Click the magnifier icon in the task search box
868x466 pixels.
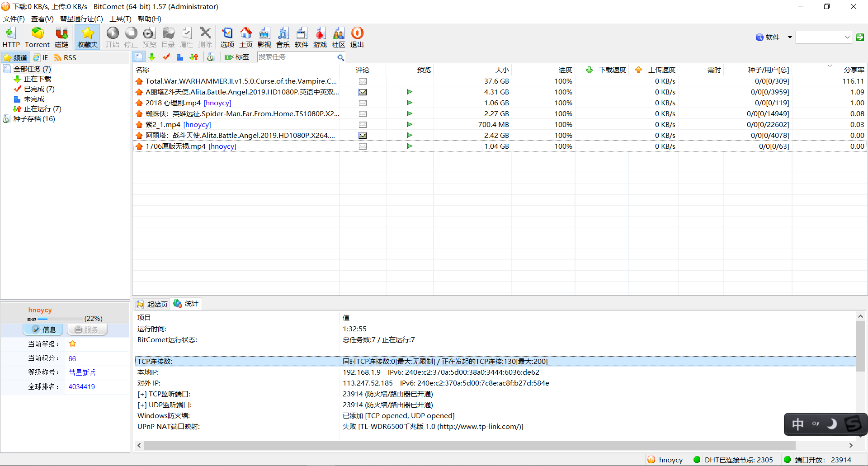click(x=340, y=57)
